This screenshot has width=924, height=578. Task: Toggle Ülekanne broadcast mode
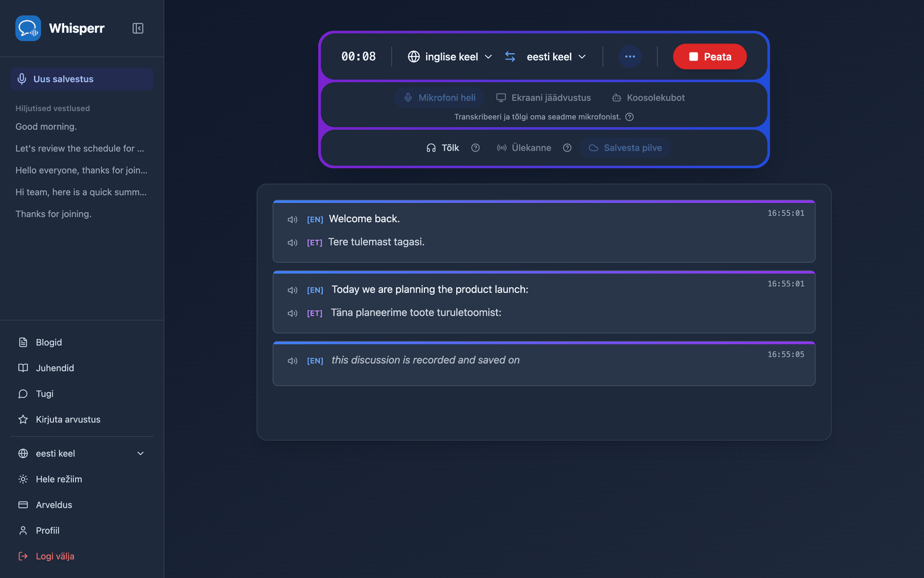(524, 148)
